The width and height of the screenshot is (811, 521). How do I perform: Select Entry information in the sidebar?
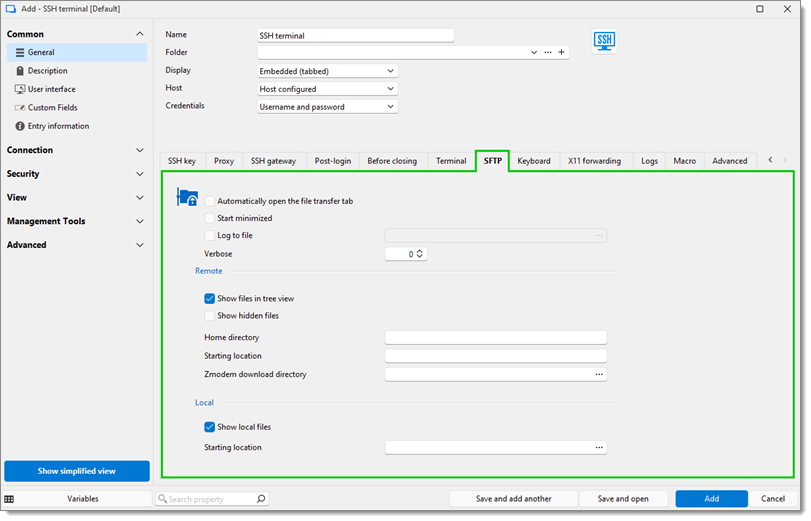pyautogui.click(x=77, y=126)
